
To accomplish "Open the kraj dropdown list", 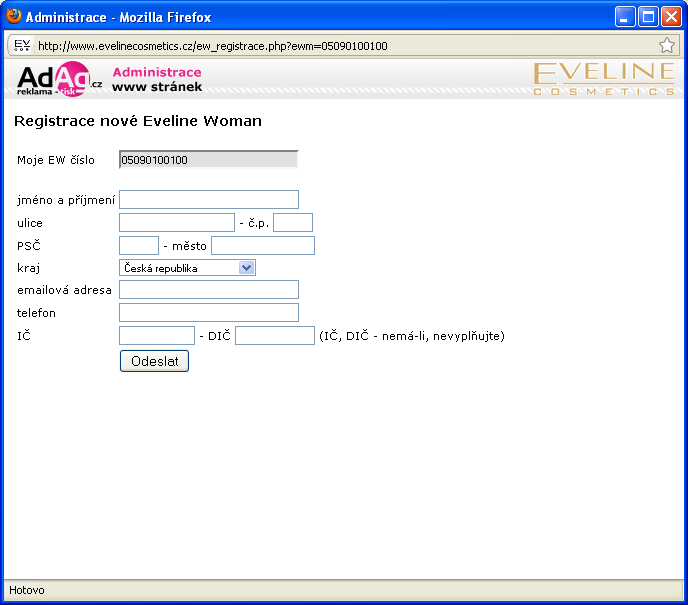I will pyautogui.click(x=187, y=268).
